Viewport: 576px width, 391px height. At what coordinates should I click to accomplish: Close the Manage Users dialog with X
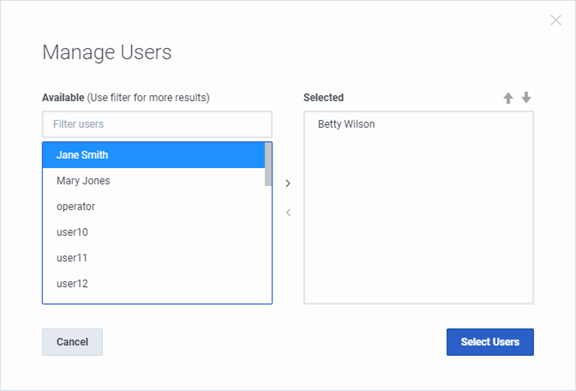pyautogui.click(x=556, y=20)
